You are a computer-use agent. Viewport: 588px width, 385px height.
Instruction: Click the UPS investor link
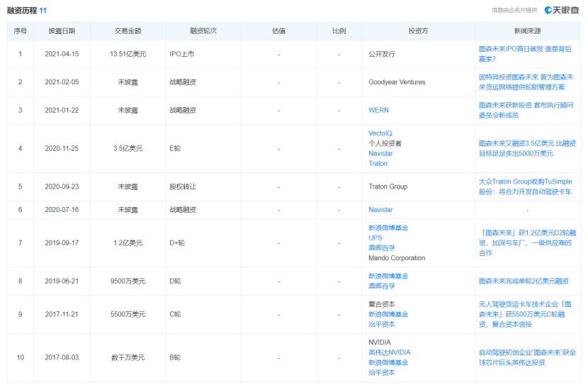(x=375, y=238)
